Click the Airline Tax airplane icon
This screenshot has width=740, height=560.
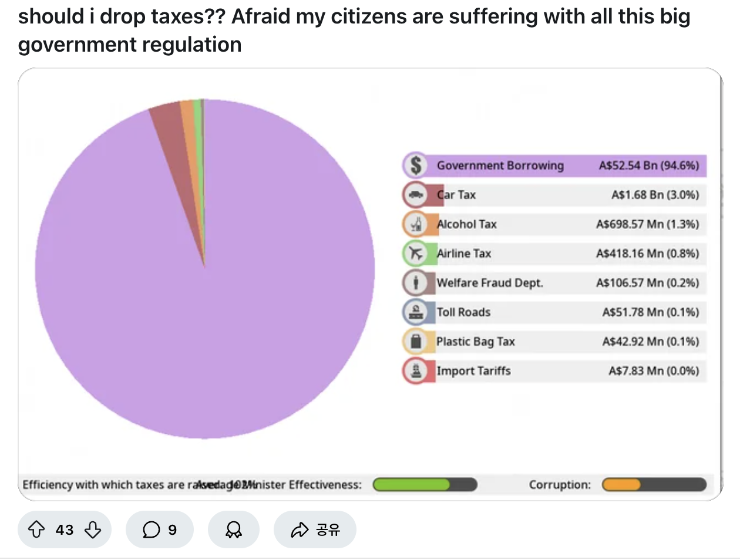coord(416,254)
